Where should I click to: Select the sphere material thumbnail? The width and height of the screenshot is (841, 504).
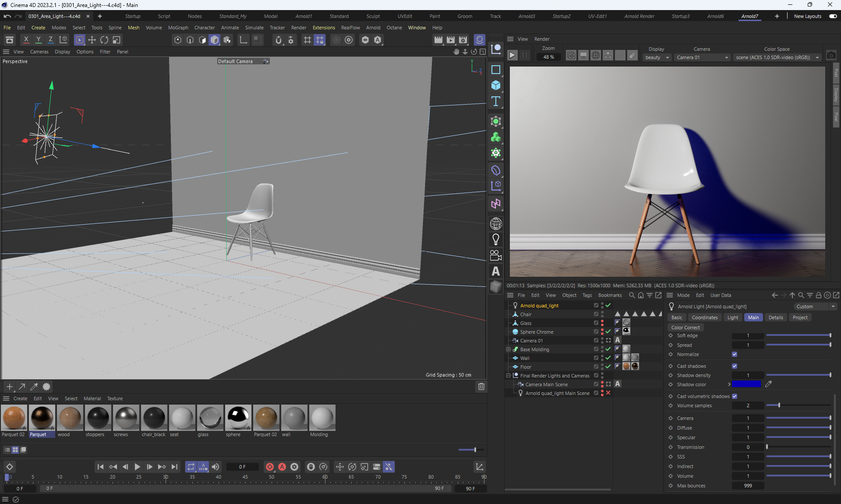[238, 418]
